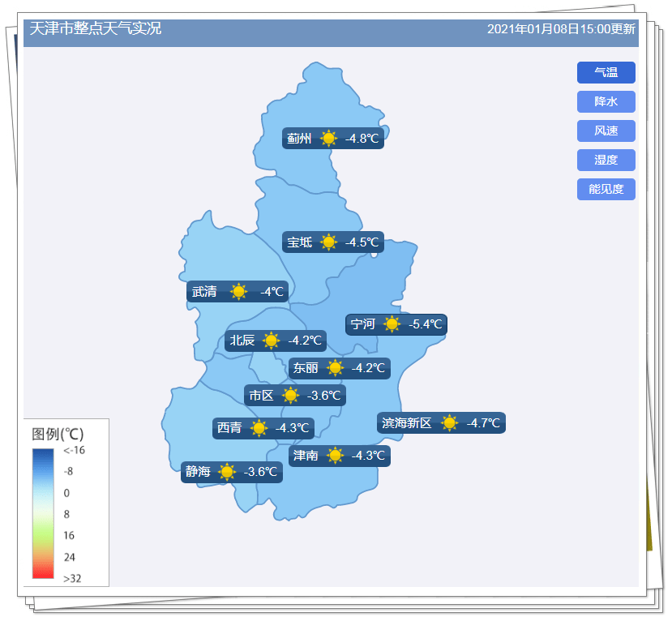Switch to the 能见度 visibility tab
This screenshot has width=672, height=617.
point(606,189)
